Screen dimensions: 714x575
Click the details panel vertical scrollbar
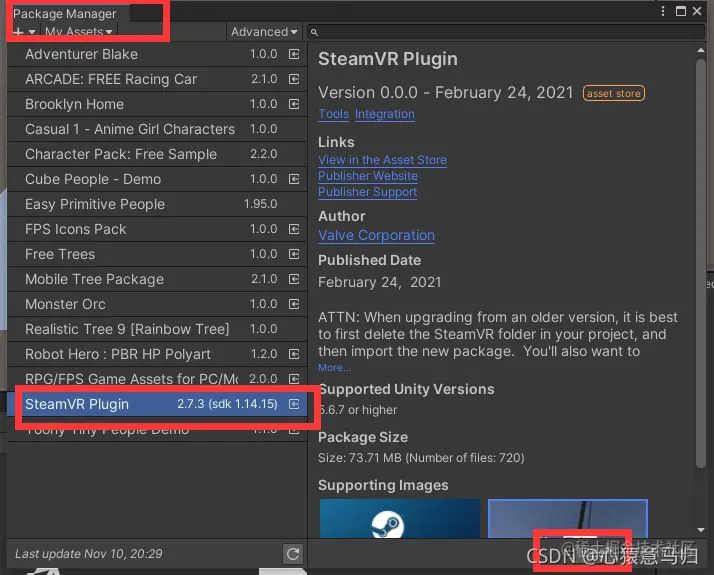(x=701, y=262)
